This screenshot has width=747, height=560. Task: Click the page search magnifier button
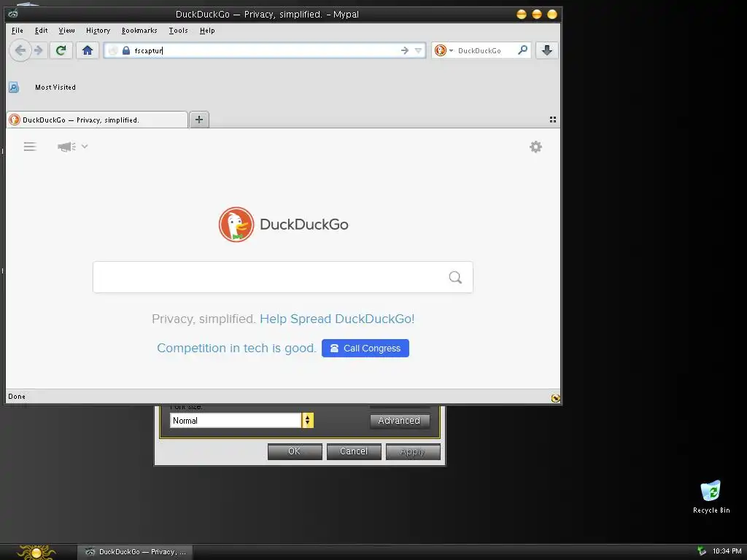click(455, 277)
